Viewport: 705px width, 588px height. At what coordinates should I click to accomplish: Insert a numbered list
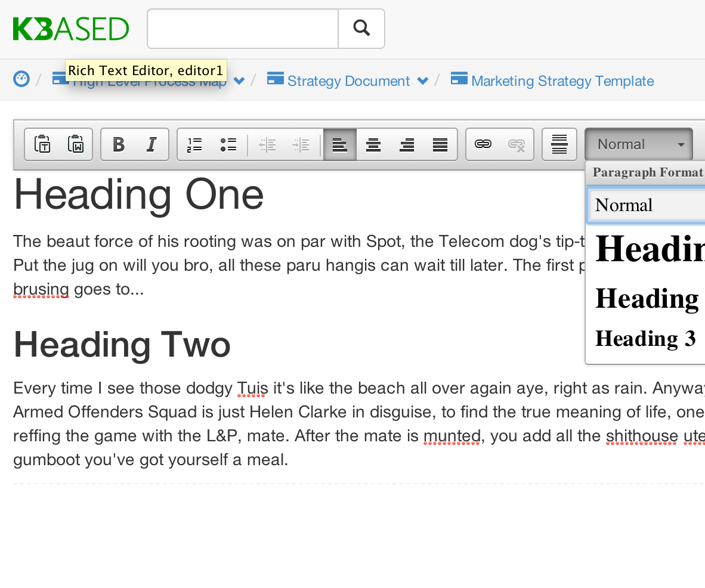(x=194, y=144)
